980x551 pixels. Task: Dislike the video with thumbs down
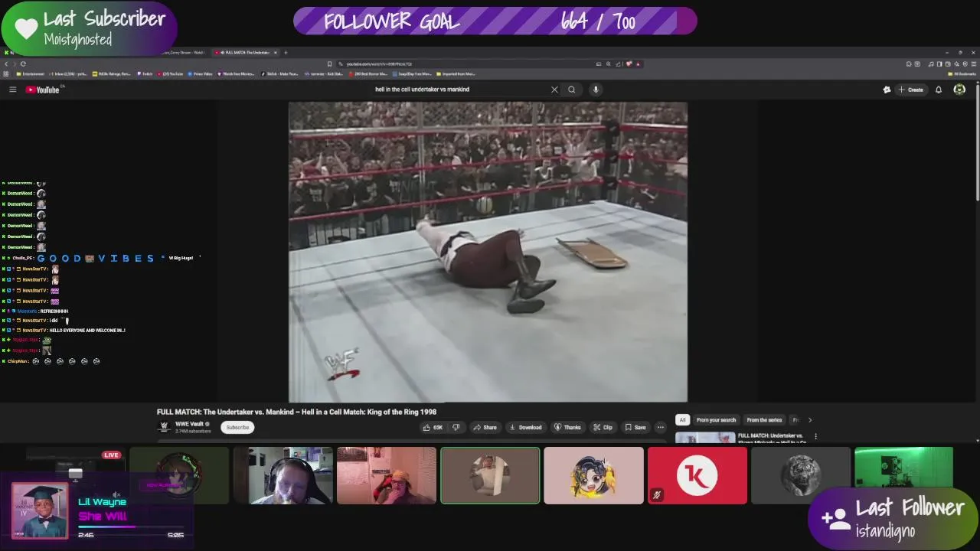coord(456,427)
